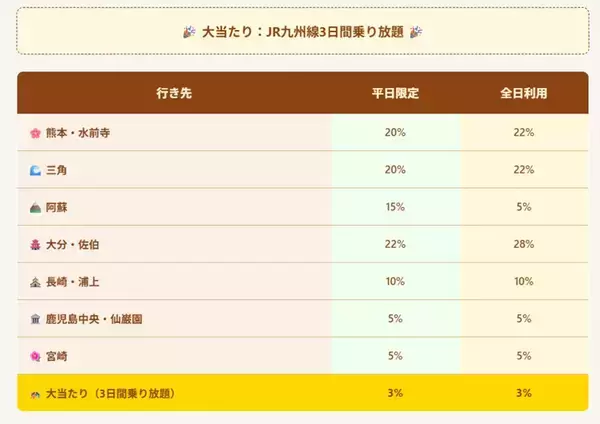Click the wave icon next to 三角
Screen dimensions: 600x424
[35, 170]
